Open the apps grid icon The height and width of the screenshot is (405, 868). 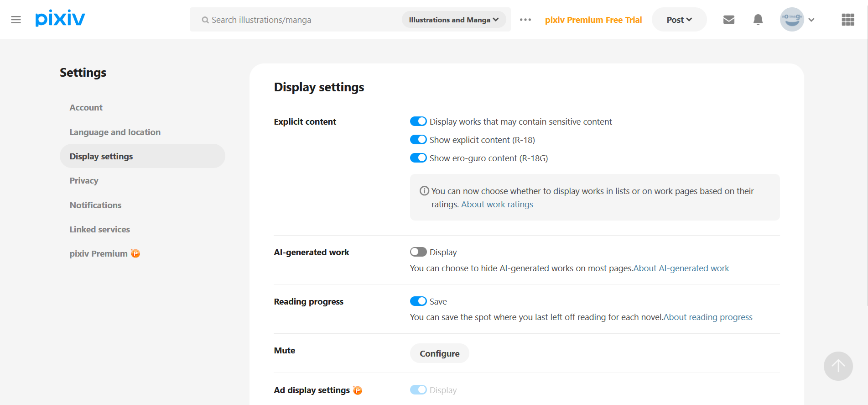848,20
